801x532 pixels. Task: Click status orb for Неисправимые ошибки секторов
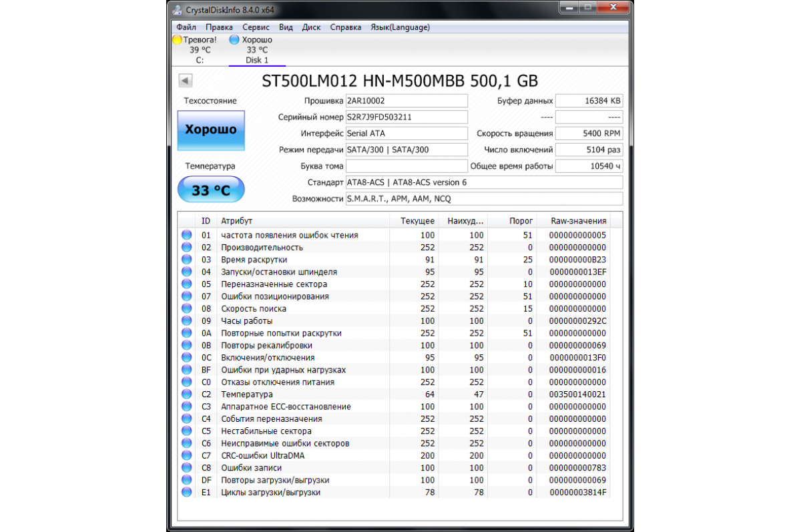click(x=186, y=443)
